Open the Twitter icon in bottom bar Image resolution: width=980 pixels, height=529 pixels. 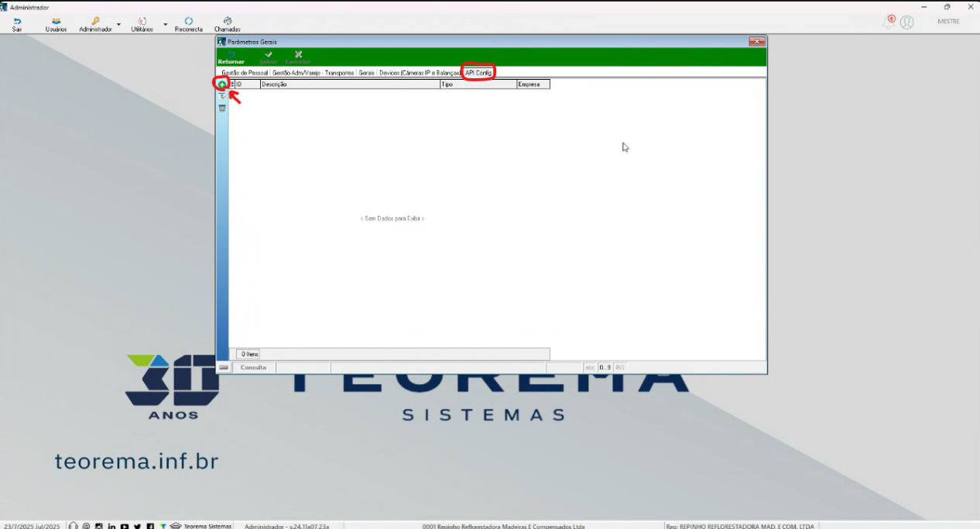(x=137, y=526)
